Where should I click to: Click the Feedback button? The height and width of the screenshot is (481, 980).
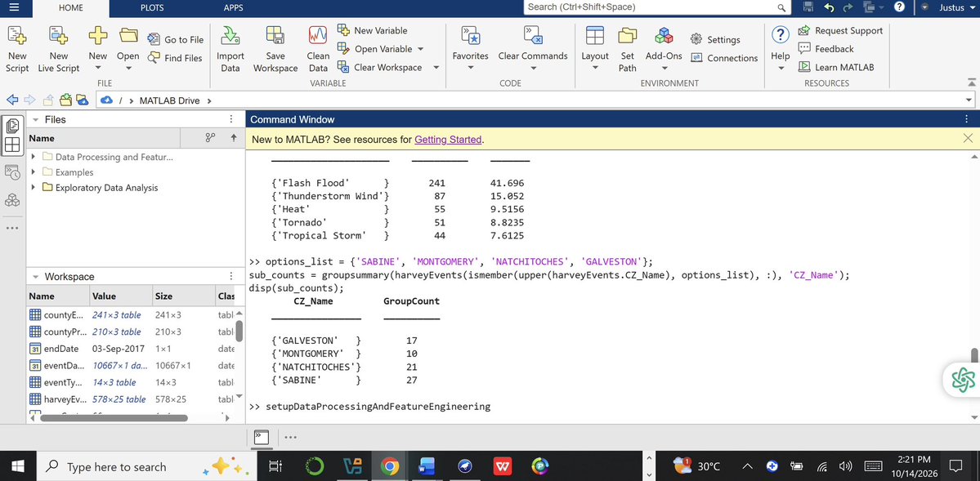pyautogui.click(x=826, y=49)
